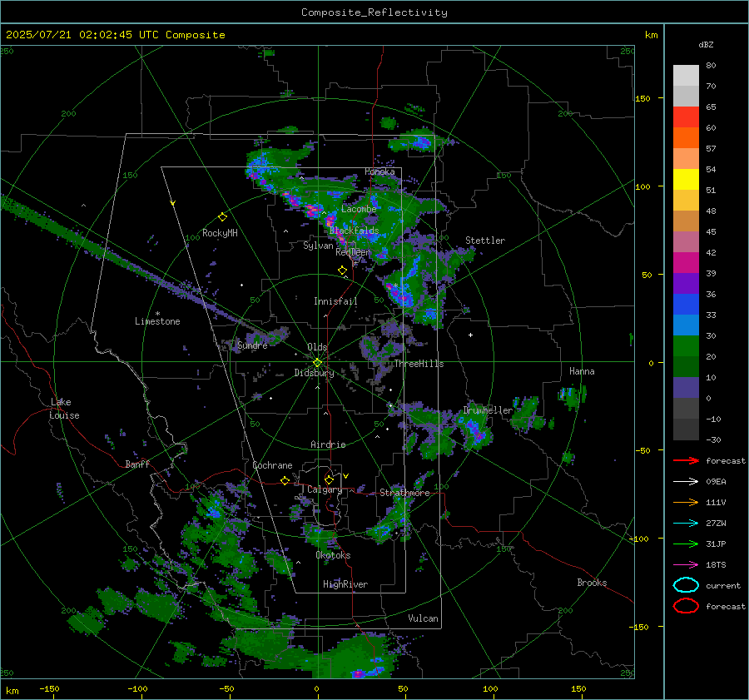Click the yellow radar-site diamond at Didsbury
This screenshot has width=749, height=700.
pyautogui.click(x=317, y=363)
